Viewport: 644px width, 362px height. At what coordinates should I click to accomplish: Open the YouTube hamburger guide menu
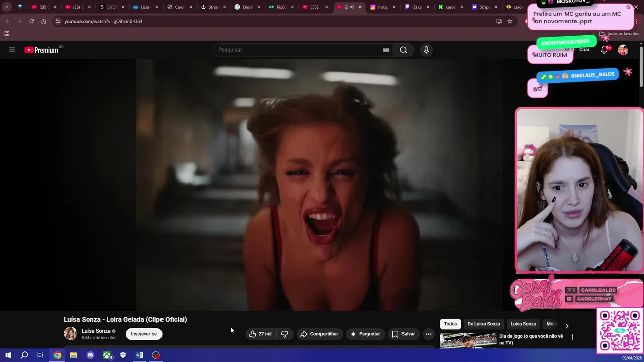click(x=12, y=50)
